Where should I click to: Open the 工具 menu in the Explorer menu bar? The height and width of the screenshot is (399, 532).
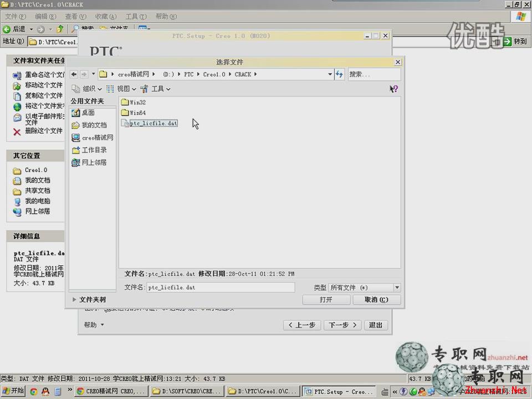(136, 17)
